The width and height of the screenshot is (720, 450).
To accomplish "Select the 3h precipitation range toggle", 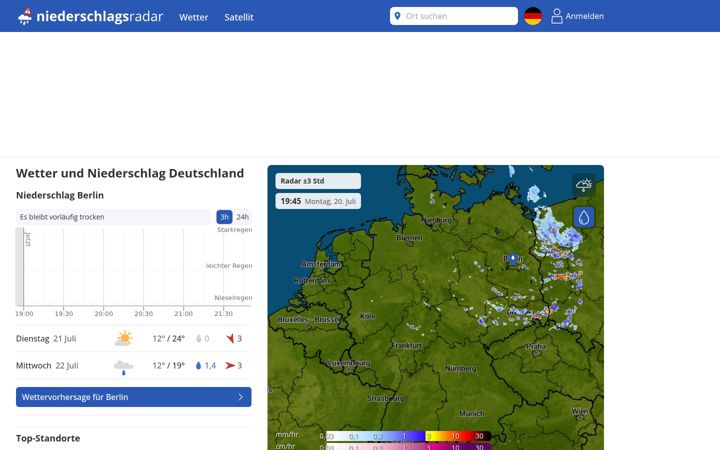I will pos(224,217).
